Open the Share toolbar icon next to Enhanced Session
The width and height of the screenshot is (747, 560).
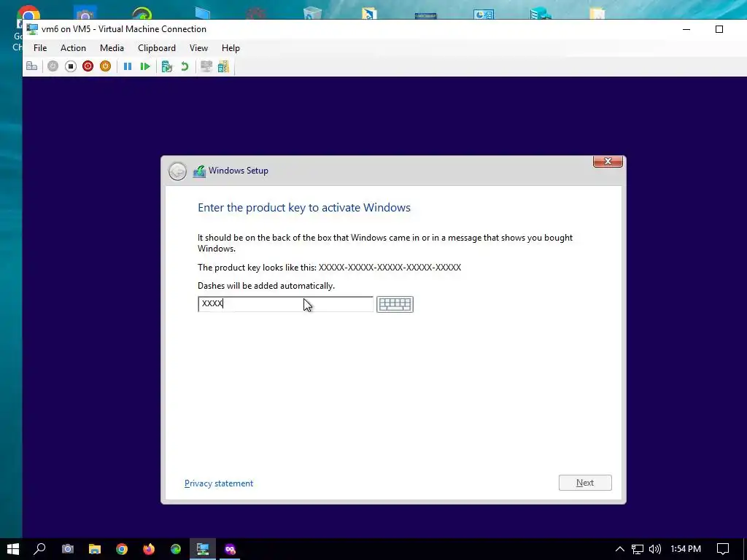pos(223,66)
